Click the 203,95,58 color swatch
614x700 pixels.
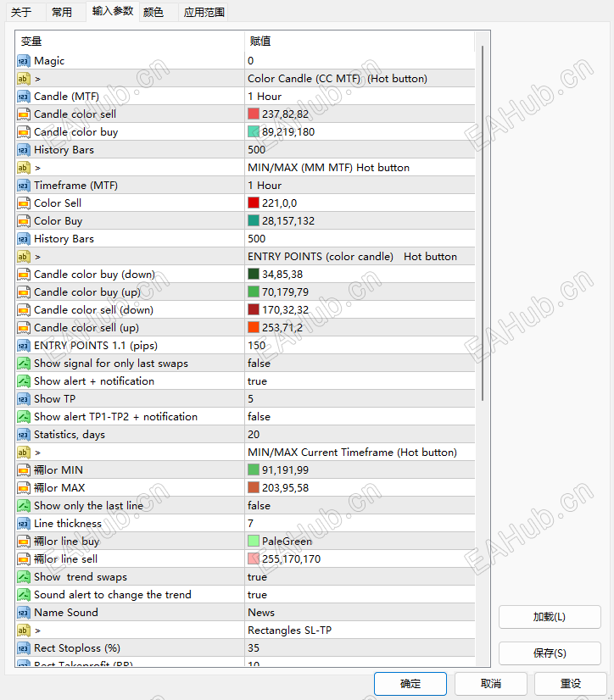tap(254, 488)
